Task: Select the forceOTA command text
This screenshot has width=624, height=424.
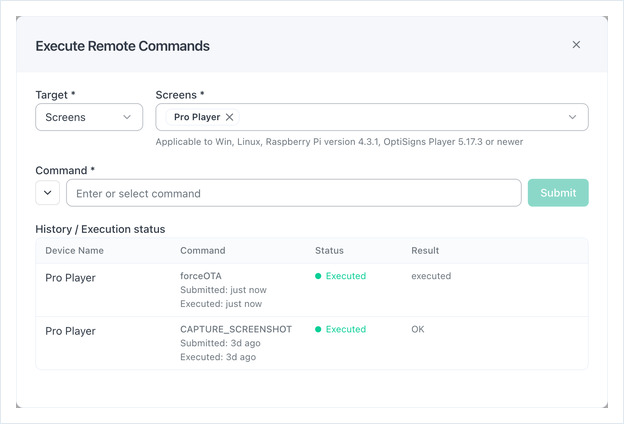Action: coord(201,276)
